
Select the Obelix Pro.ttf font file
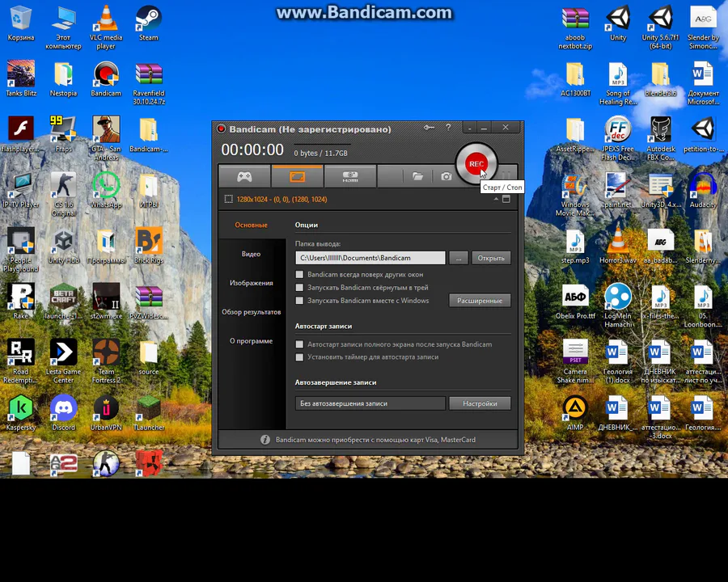click(575, 301)
